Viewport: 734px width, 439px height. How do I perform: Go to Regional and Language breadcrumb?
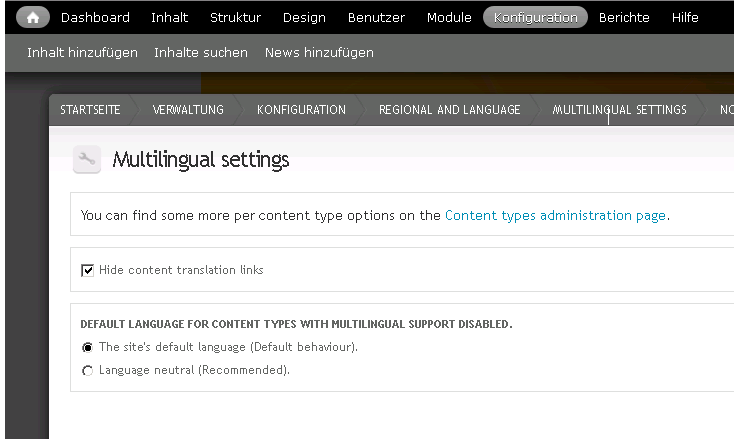click(x=449, y=110)
